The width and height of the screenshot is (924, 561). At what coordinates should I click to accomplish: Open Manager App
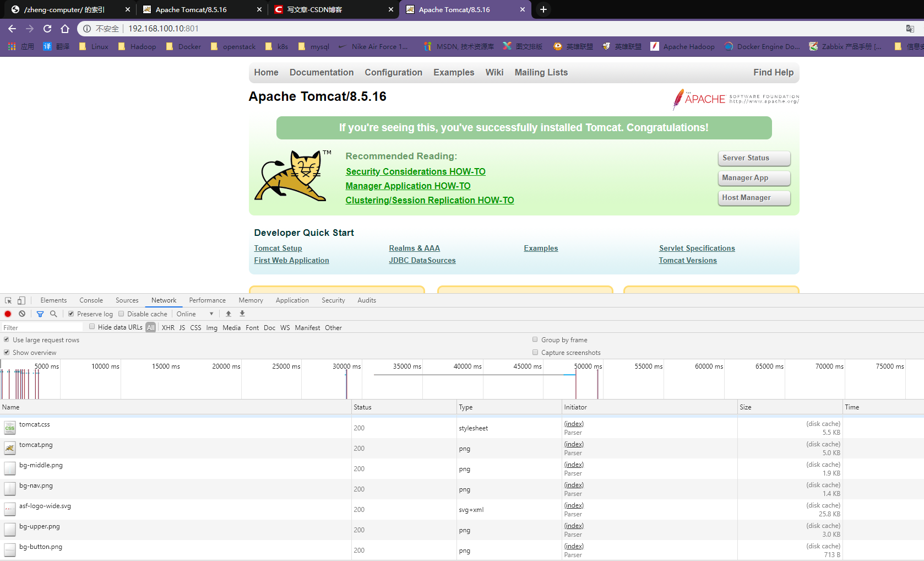coord(754,178)
